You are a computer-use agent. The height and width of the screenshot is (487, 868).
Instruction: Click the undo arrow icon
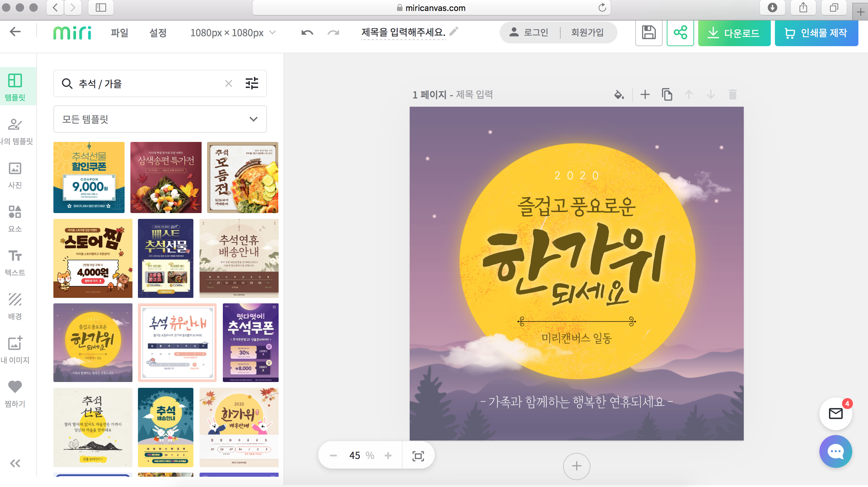click(x=307, y=33)
